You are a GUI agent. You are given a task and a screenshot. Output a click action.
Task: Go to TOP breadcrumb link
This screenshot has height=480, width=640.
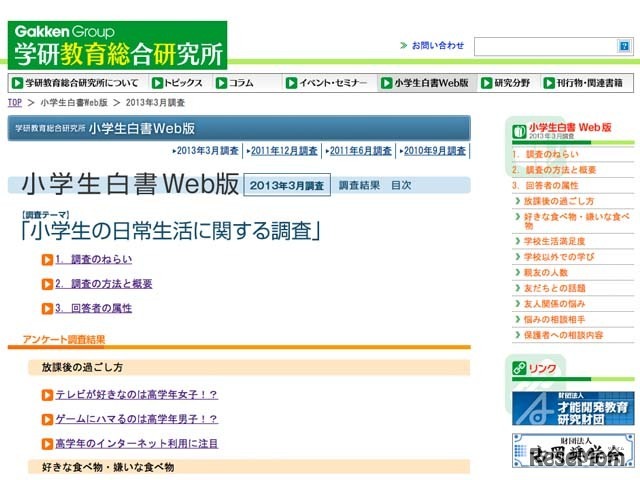[15, 102]
